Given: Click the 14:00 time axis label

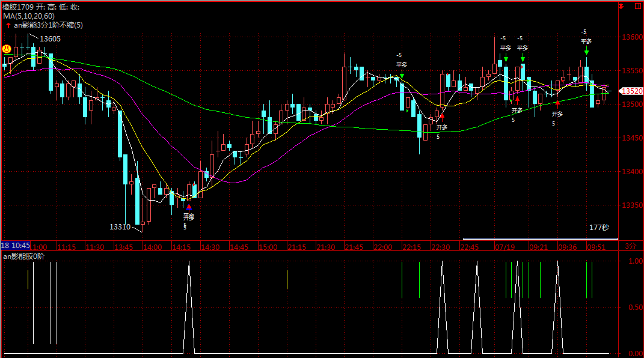Looking at the screenshot, I should (152, 247).
